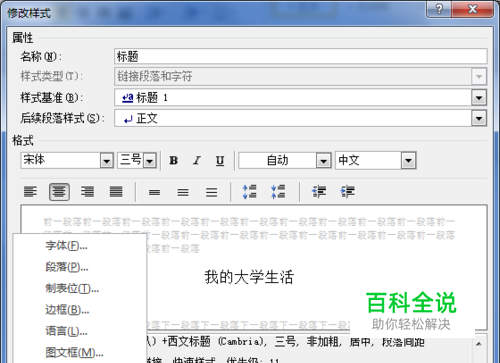
Task: Increase paragraph indent
Action: [x=348, y=192]
